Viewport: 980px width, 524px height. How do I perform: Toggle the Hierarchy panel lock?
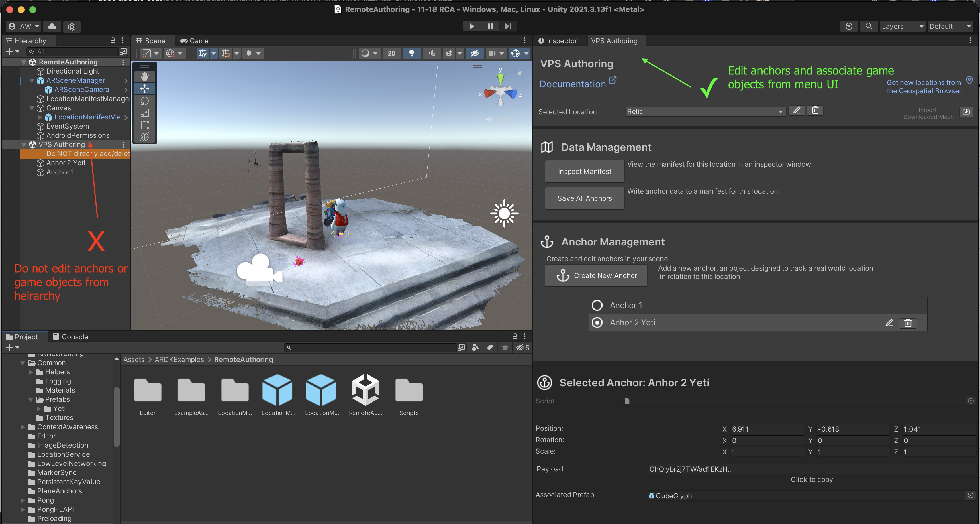(113, 40)
